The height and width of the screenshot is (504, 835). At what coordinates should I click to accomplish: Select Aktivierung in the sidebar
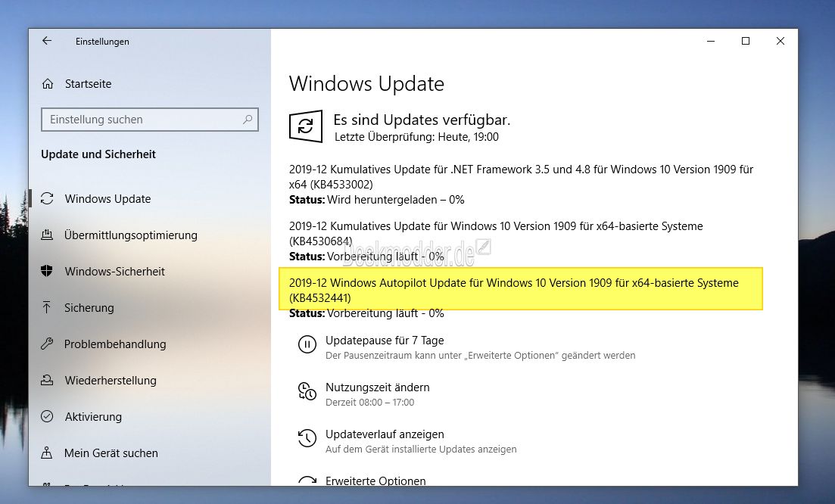coord(93,417)
